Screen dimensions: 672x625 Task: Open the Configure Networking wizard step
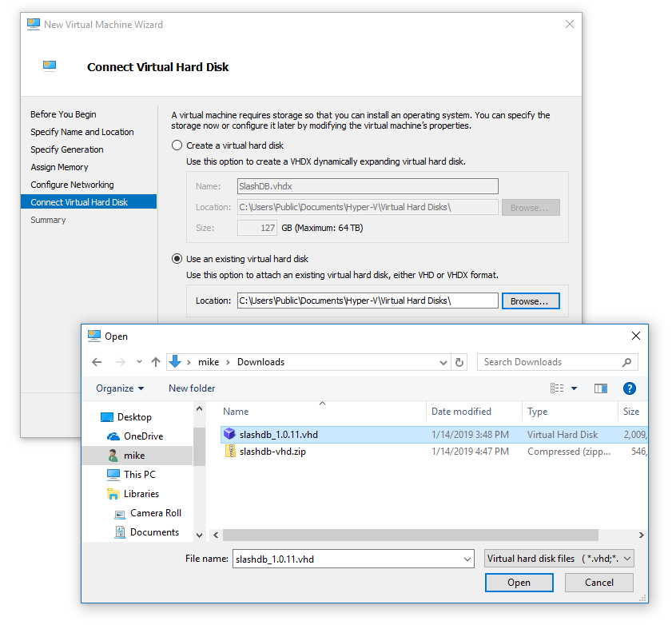point(72,185)
